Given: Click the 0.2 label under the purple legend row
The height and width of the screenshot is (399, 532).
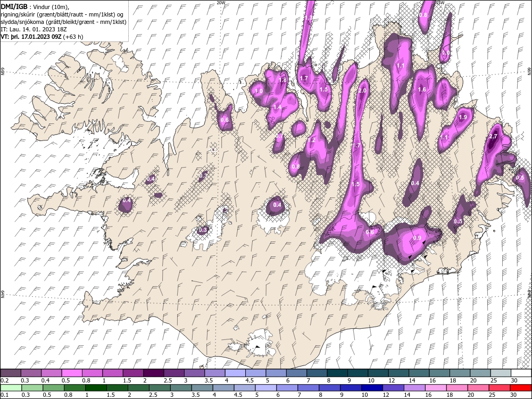Looking at the screenshot, I should pyautogui.click(x=5, y=381).
